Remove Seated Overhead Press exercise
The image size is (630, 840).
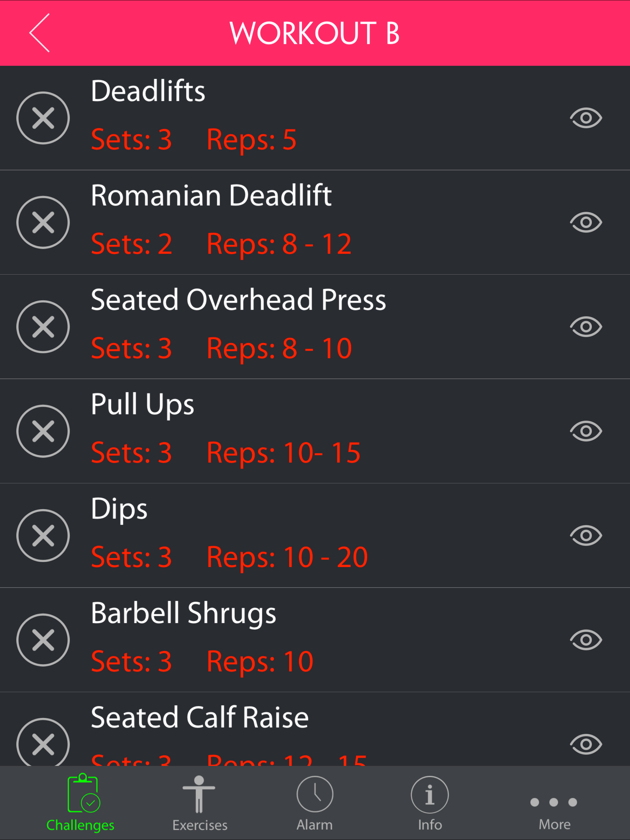point(43,327)
